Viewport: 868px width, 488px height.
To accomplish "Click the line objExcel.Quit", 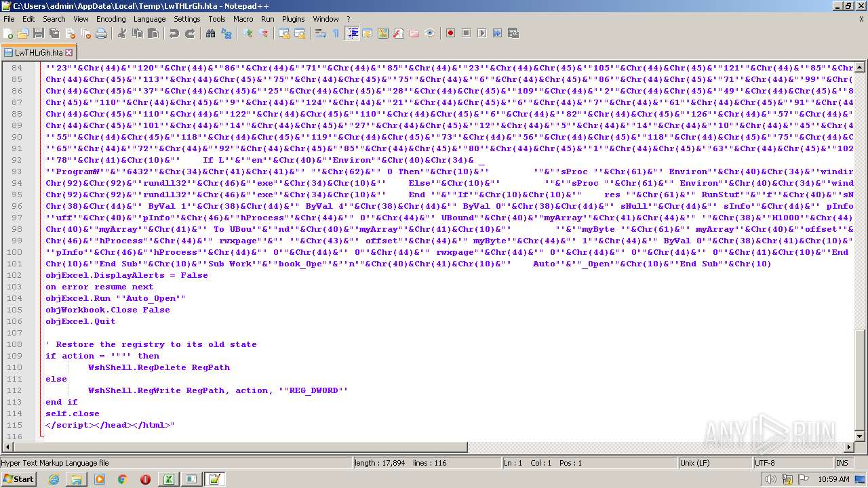I will (x=81, y=321).
